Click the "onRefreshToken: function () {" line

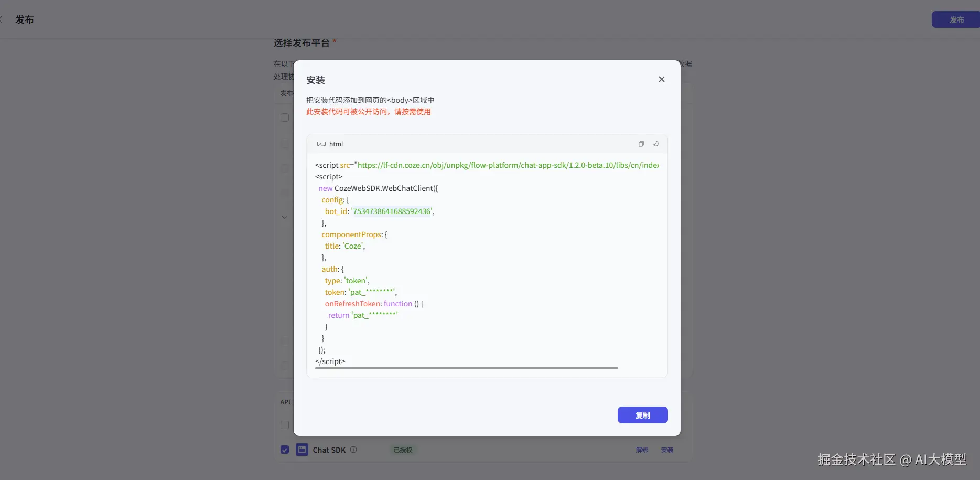[374, 304]
